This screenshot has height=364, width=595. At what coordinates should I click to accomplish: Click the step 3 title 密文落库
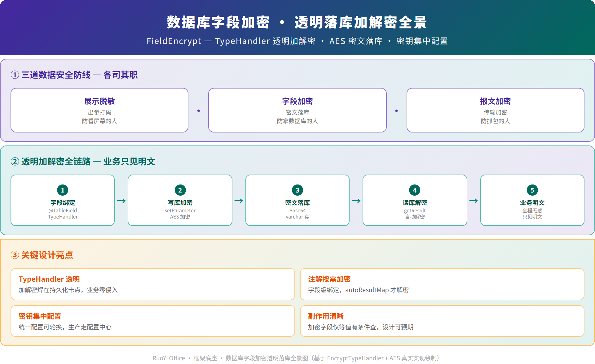pyautogui.click(x=297, y=203)
